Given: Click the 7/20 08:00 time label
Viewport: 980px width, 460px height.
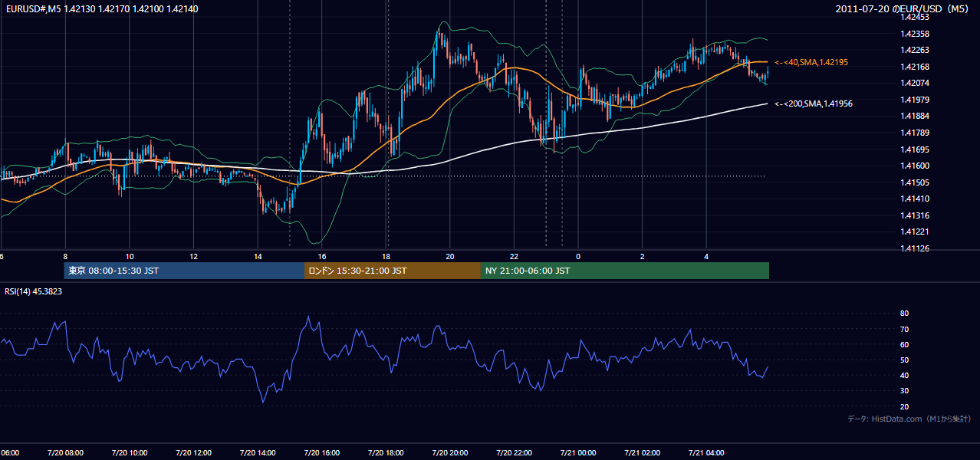Looking at the screenshot, I should click(x=64, y=453).
